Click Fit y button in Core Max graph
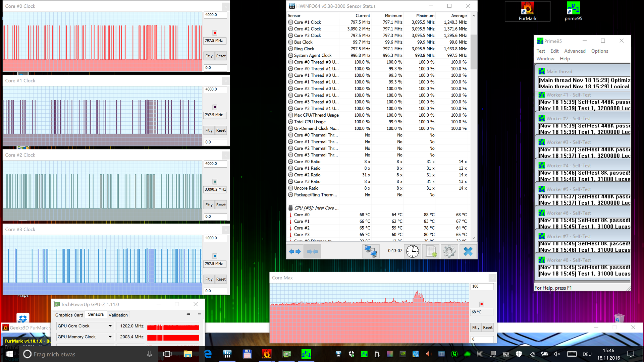 [x=476, y=327]
